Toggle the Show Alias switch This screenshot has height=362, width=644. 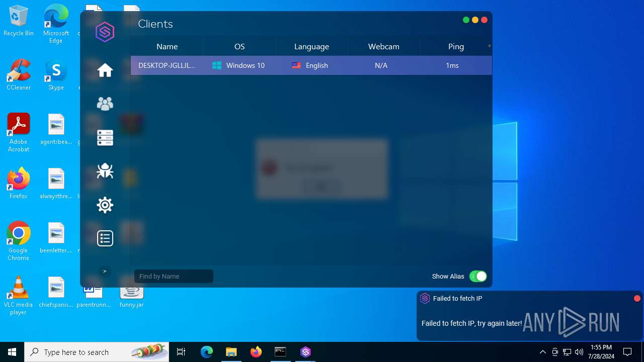click(478, 276)
